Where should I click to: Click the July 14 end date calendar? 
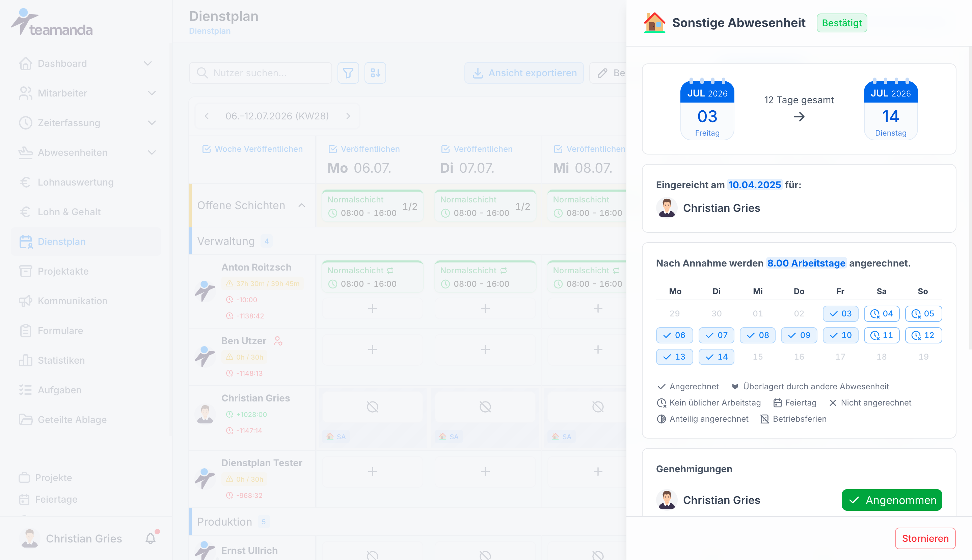890,109
